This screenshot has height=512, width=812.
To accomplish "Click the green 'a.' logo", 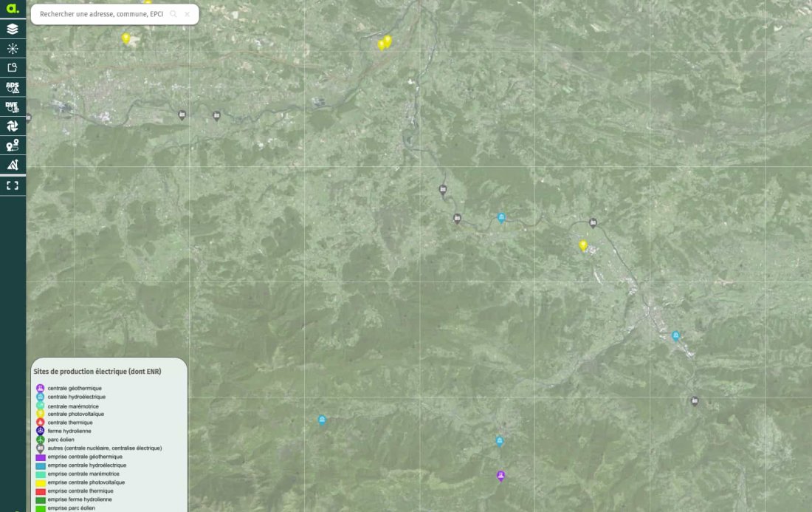I will point(13,9).
